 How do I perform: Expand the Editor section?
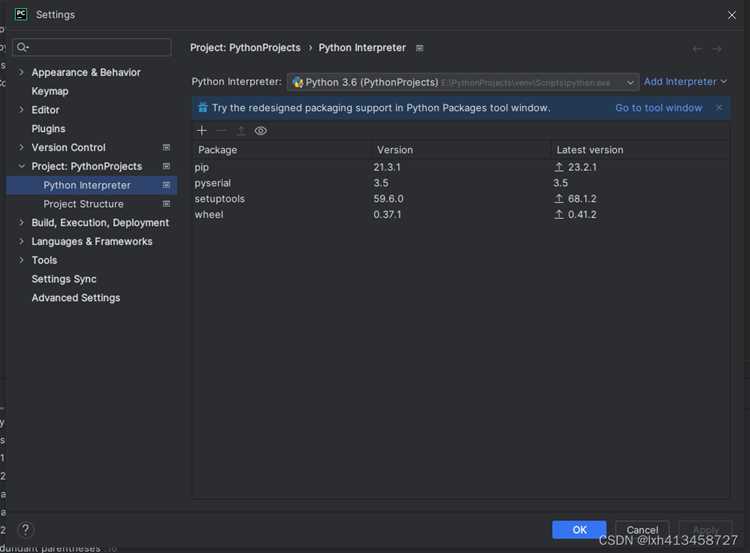pyautogui.click(x=21, y=110)
